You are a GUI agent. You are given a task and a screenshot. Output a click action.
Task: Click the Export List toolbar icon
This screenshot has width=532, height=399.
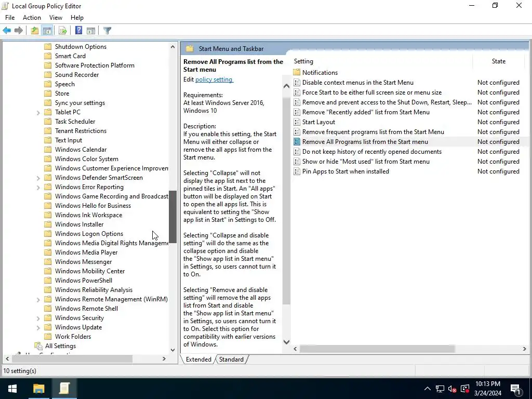63,31
